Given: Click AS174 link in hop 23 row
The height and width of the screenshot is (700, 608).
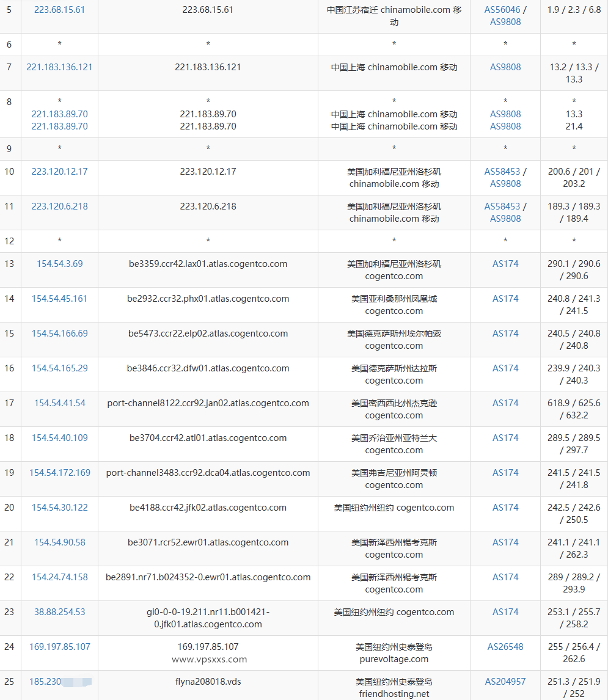Looking at the screenshot, I should 505,612.
